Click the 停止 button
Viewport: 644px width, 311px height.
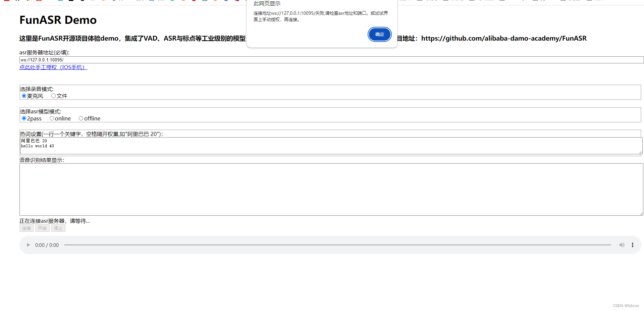tap(58, 228)
